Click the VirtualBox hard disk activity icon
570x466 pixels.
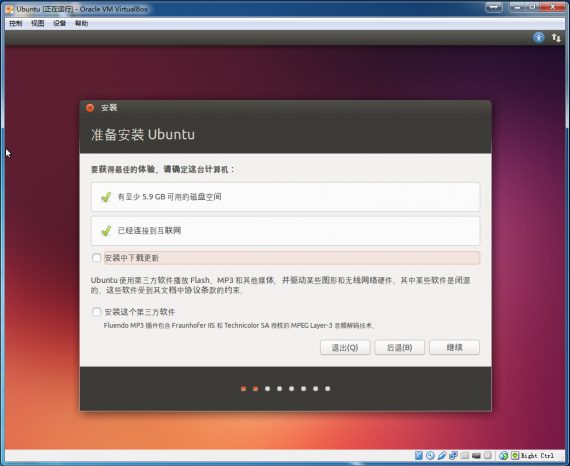(x=419, y=455)
